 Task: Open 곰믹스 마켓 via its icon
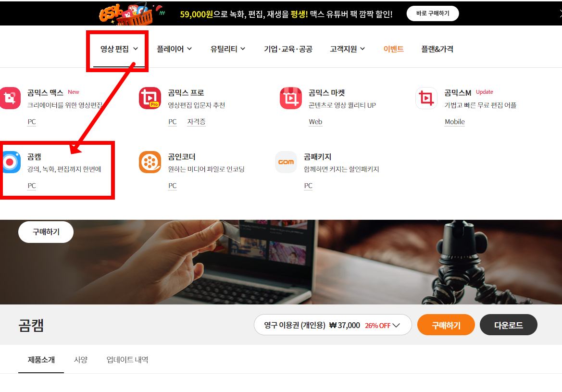point(291,98)
